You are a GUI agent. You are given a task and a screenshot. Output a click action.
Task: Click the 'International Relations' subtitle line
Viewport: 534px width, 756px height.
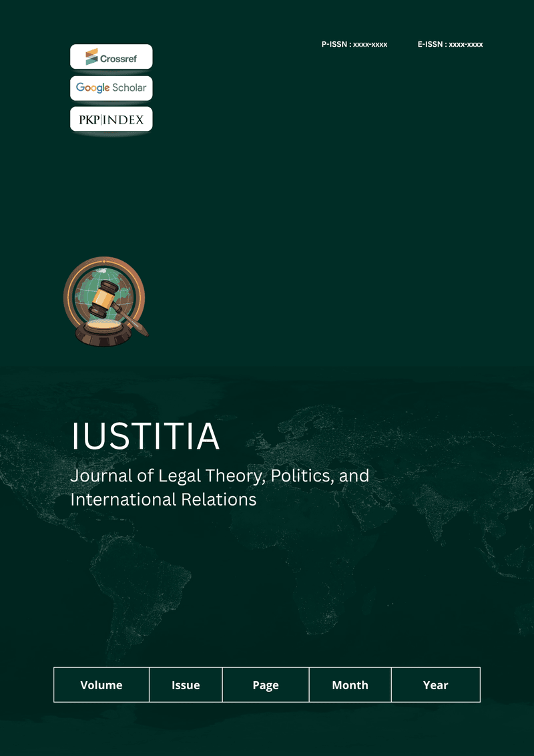tap(164, 500)
